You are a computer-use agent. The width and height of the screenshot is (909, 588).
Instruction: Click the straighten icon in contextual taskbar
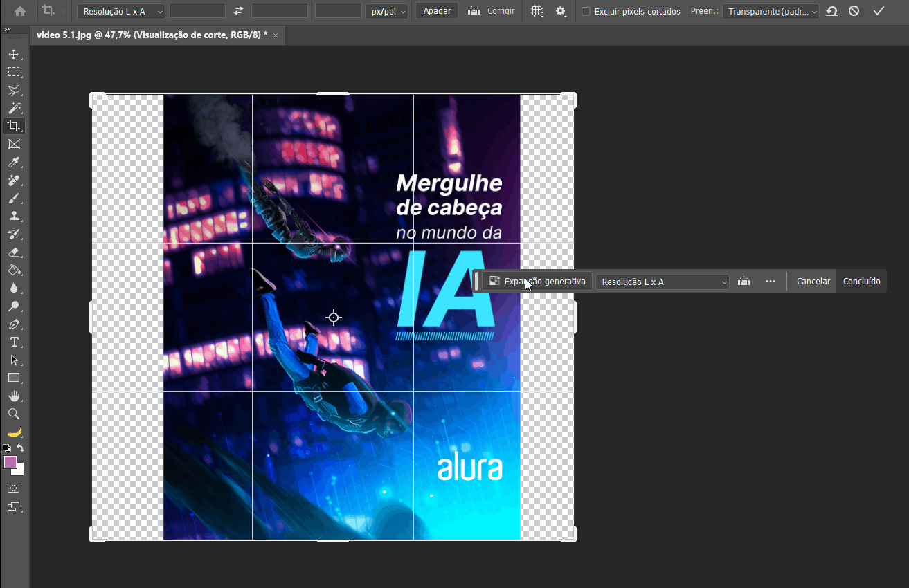click(x=744, y=282)
